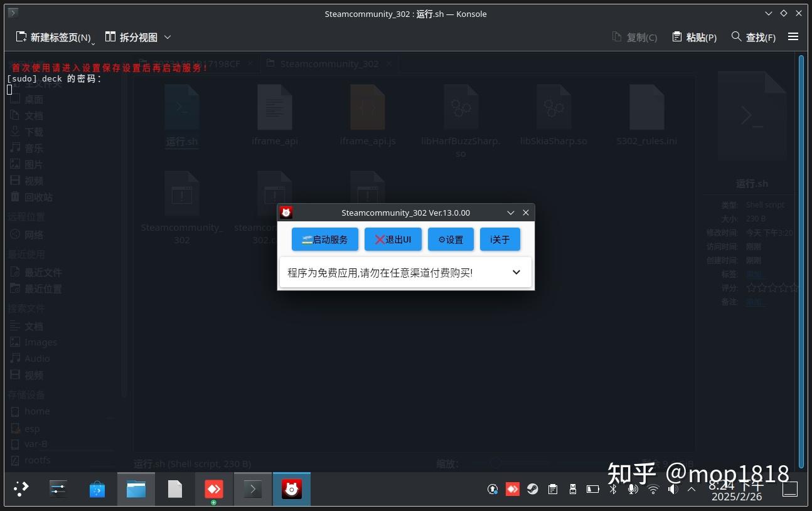Switch to the Steamcommunity_302 tab
Viewport: 812px width, 511px height.
pyautogui.click(x=329, y=63)
